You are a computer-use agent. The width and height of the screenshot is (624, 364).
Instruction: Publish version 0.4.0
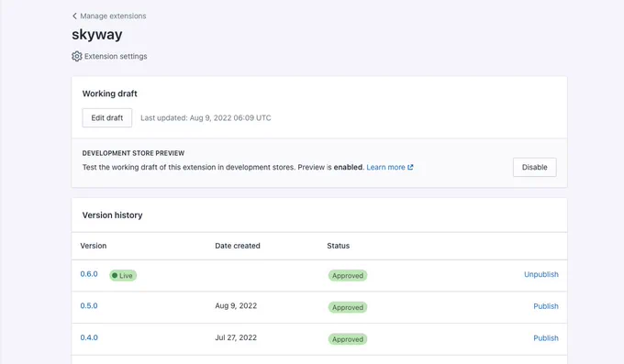pyautogui.click(x=546, y=338)
